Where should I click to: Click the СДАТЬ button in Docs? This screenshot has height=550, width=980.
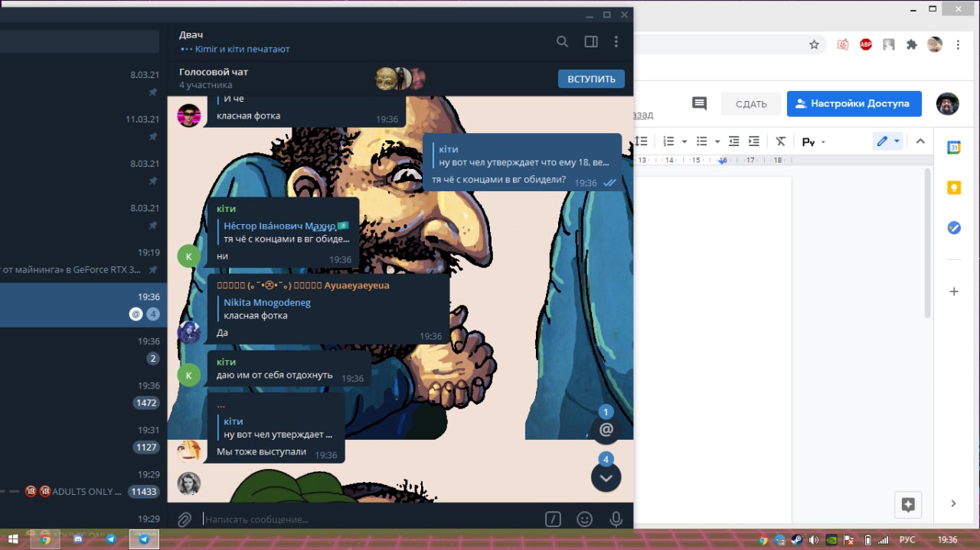751,104
